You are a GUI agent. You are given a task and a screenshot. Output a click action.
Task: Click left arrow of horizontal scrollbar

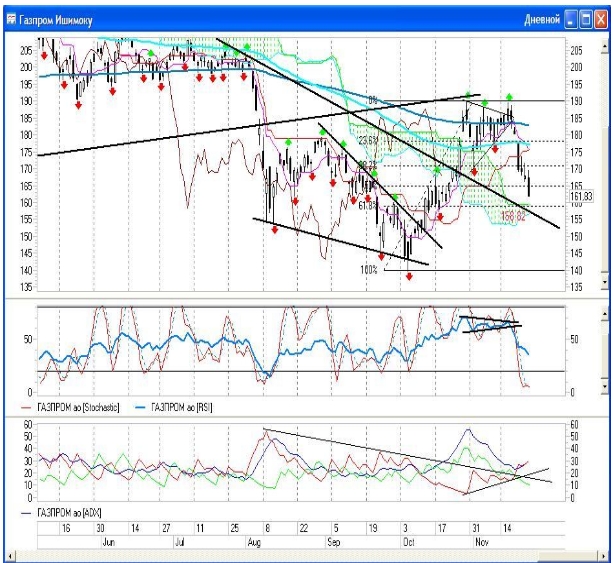pyautogui.click(x=11, y=556)
